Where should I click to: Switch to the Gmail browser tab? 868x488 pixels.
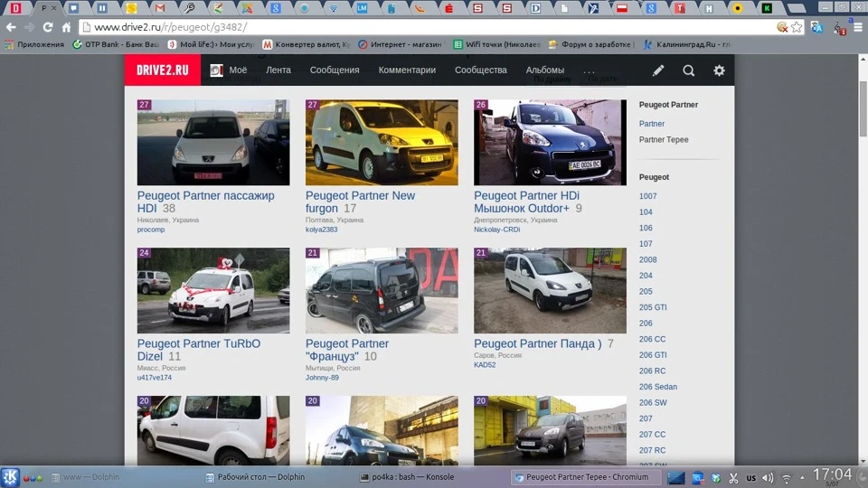click(x=160, y=8)
